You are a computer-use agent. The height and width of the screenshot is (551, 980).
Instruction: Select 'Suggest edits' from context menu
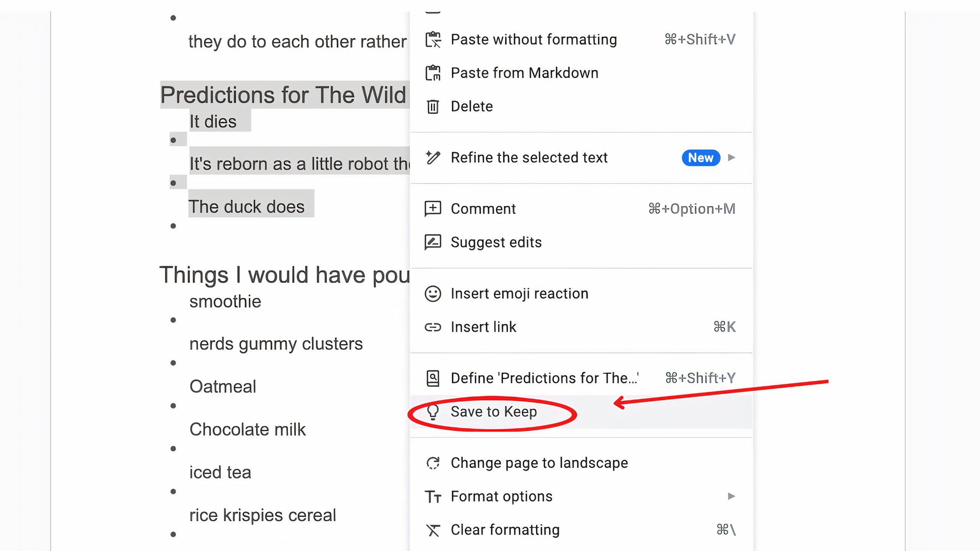(497, 241)
